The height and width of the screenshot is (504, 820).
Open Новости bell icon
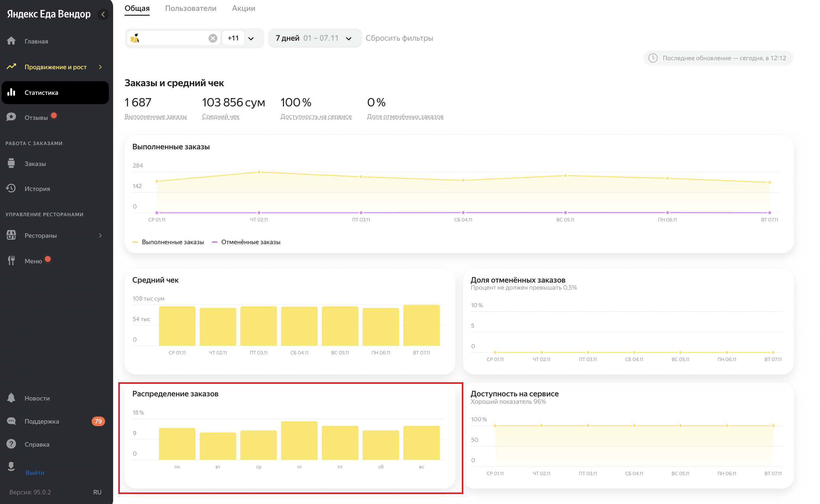(x=11, y=398)
